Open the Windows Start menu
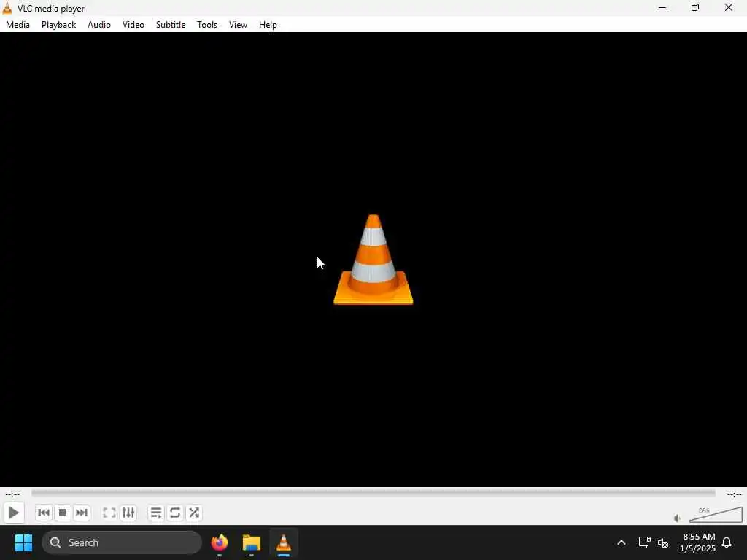The height and width of the screenshot is (560, 747). [x=24, y=542]
